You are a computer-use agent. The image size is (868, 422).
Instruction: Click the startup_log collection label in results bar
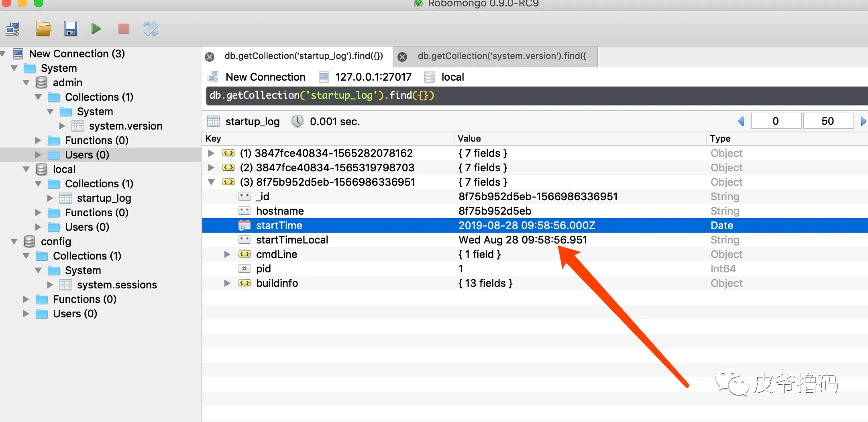(x=253, y=122)
